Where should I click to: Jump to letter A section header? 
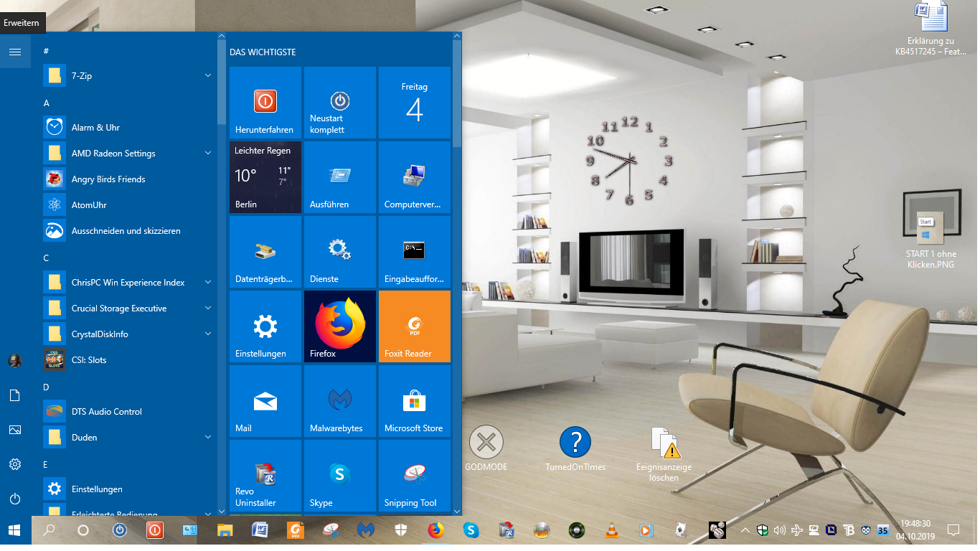point(47,103)
